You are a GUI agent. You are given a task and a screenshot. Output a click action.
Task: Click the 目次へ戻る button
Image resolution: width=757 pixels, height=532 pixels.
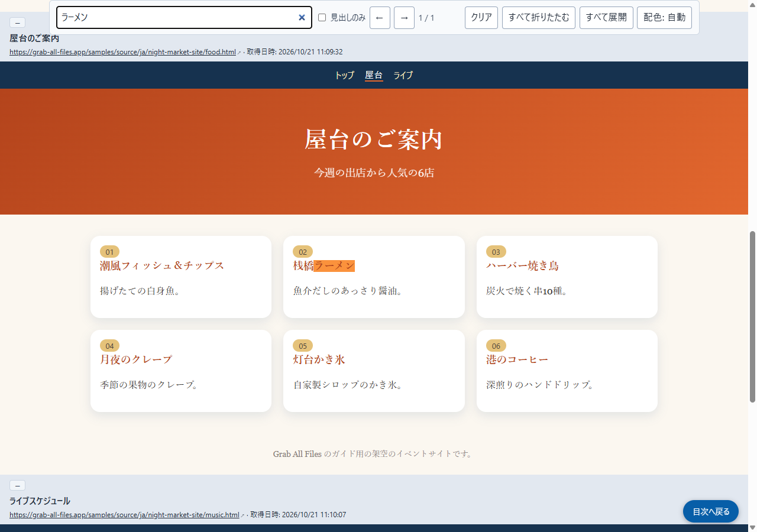point(711,511)
